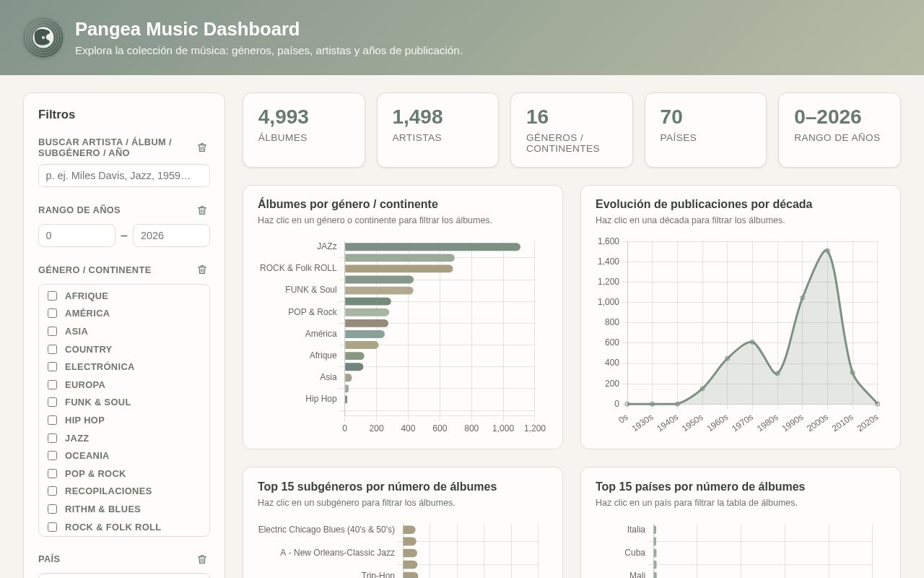Click the Hip Hop label in genre chart
This screenshot has height=578, width=924.
321,399
